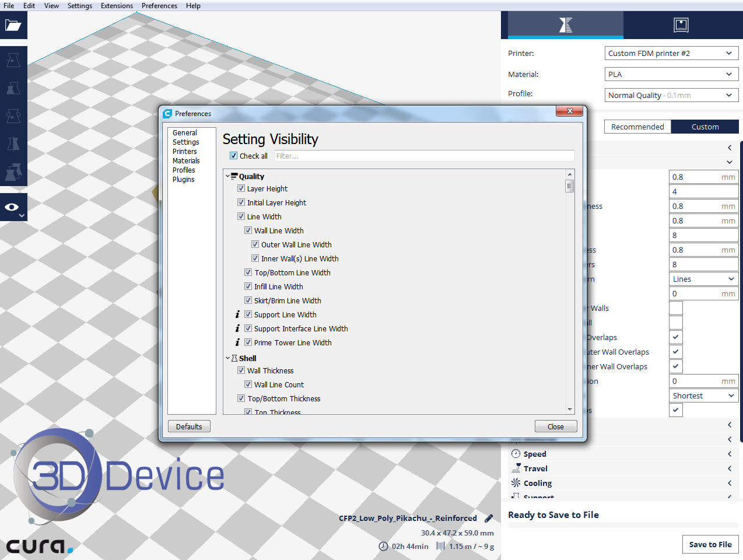Viewport: 743px width, 560px height.
Task: Select the Move tool in left toolbar
Action: (13, 60)
